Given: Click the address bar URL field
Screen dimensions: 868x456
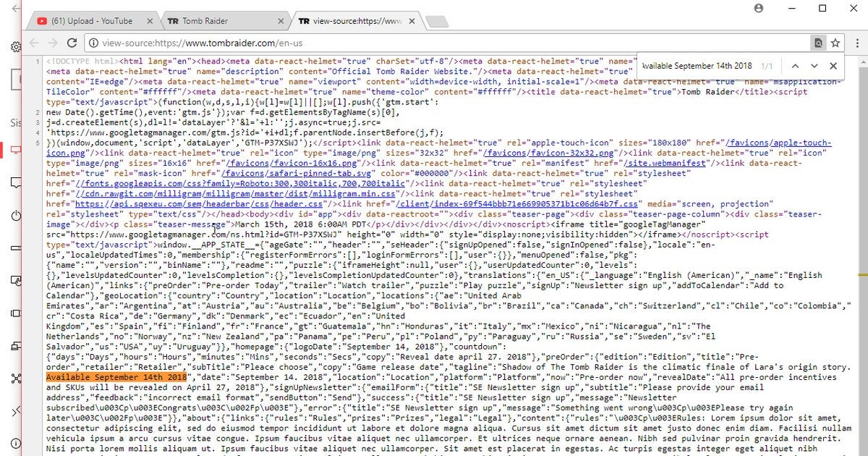Looking at the screenshot, I should coord(447,43).
